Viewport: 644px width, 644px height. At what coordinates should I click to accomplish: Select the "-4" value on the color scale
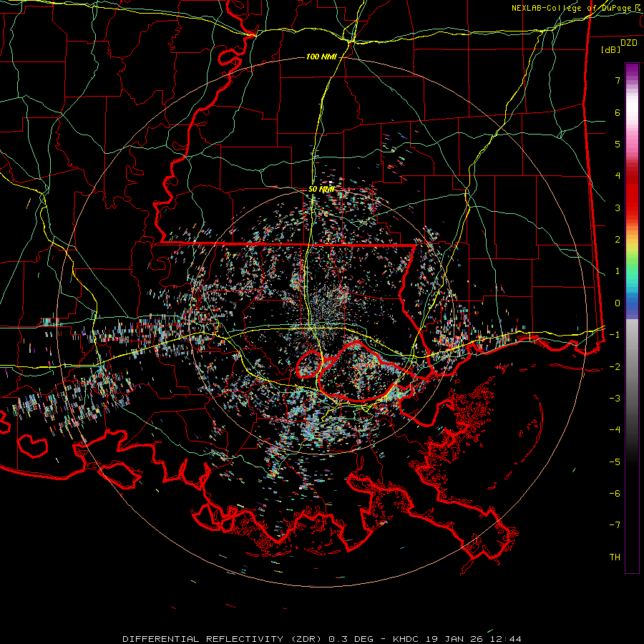coord(615,429)
